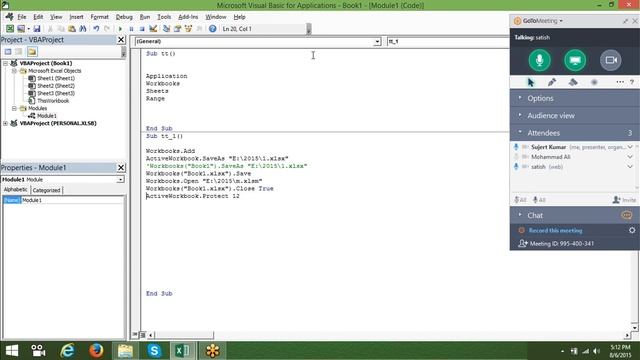
Task: Click the Name property value field Module1
Action: coord(72,200)
